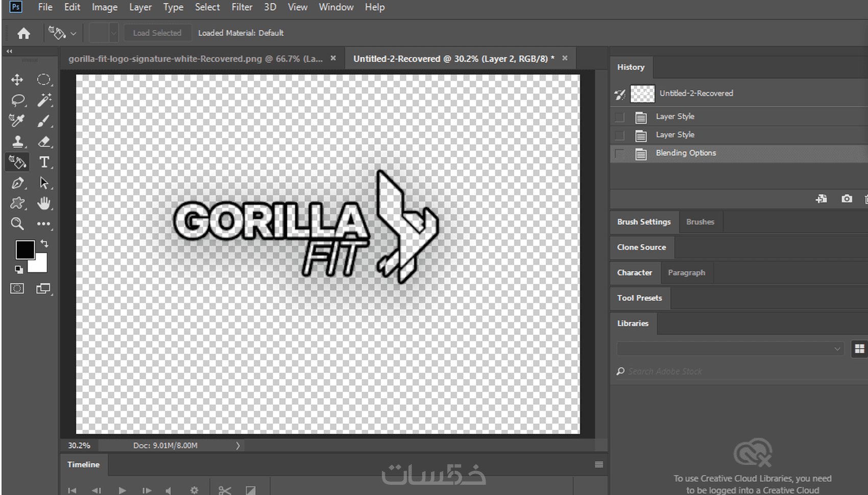This screenshot has height=495, width=868.
Task: Select the Eyedropper tool in the toolbox
Action: tap(17, 121)
